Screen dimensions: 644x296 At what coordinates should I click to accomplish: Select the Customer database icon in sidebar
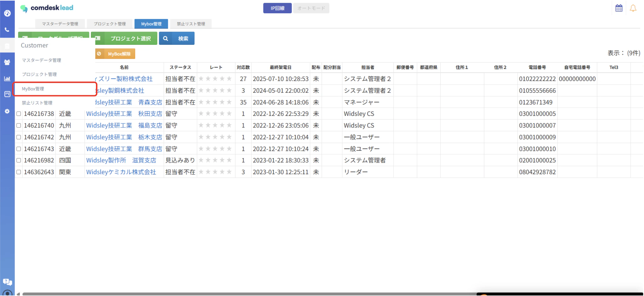[x=7, y=46]
